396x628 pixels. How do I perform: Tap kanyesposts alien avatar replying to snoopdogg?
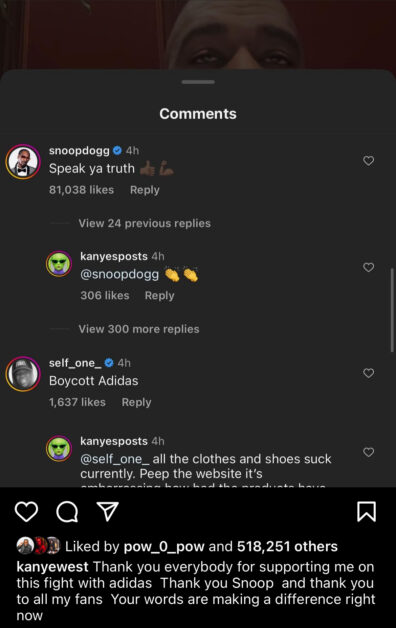click(x=59, y=264)
